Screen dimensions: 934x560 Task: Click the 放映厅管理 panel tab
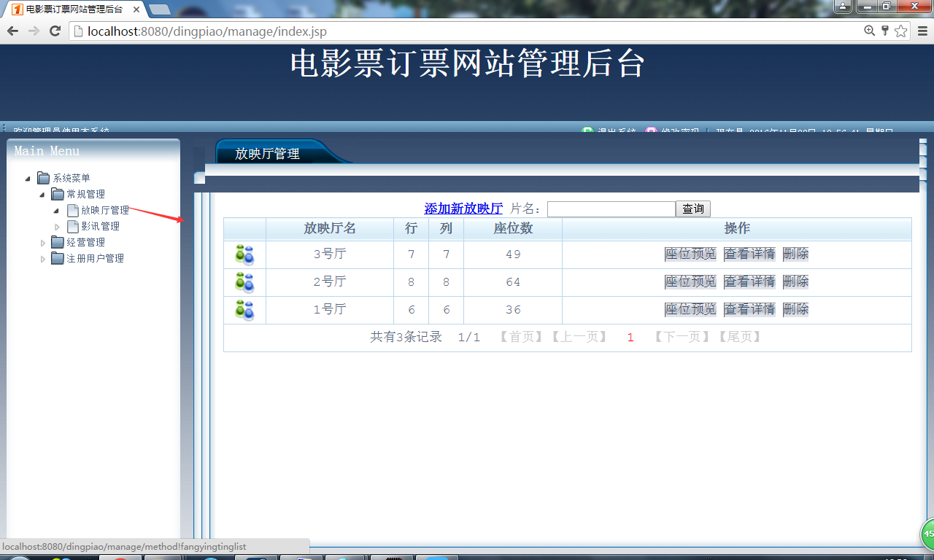pos(268,153)
